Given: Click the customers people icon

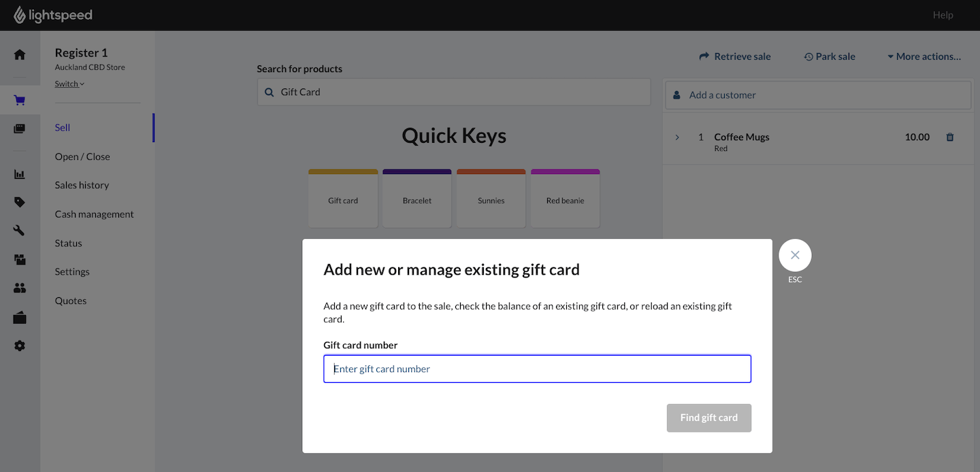Looking at the screenshot, I should point(20,288).
